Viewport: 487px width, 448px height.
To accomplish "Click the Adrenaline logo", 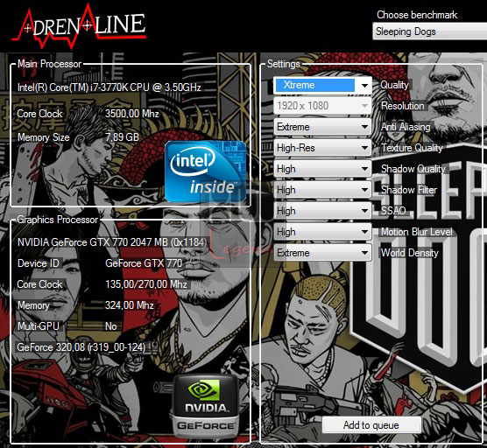I will 79,26.
